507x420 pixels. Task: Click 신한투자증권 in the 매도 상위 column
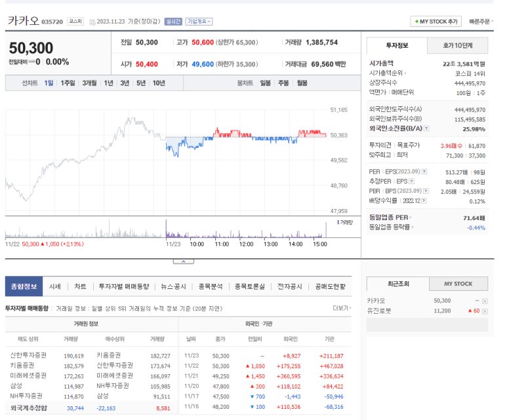pyautogui.click(x=28, y=355)
